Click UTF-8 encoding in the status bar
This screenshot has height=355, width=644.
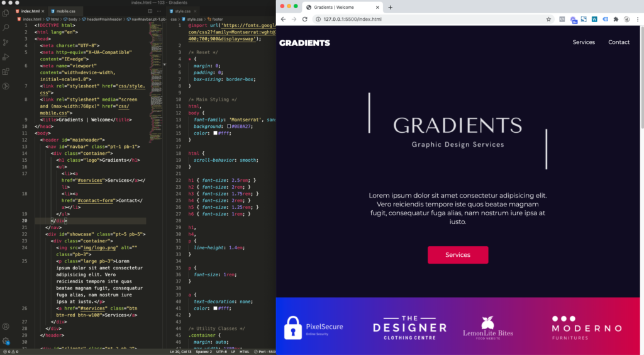click(221, 352)
